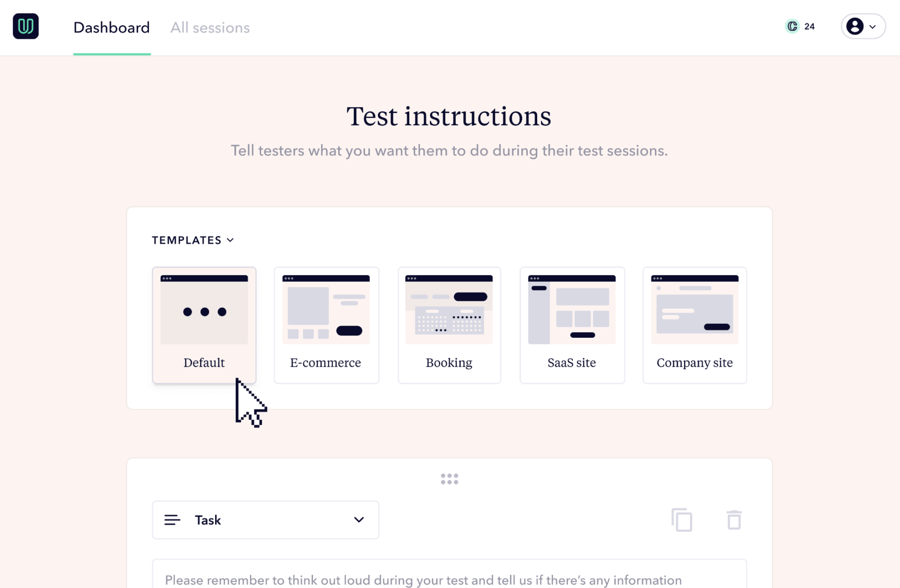Delete the task with trash icon
This screenshot has height=588, width=900.
coord(734,520)
